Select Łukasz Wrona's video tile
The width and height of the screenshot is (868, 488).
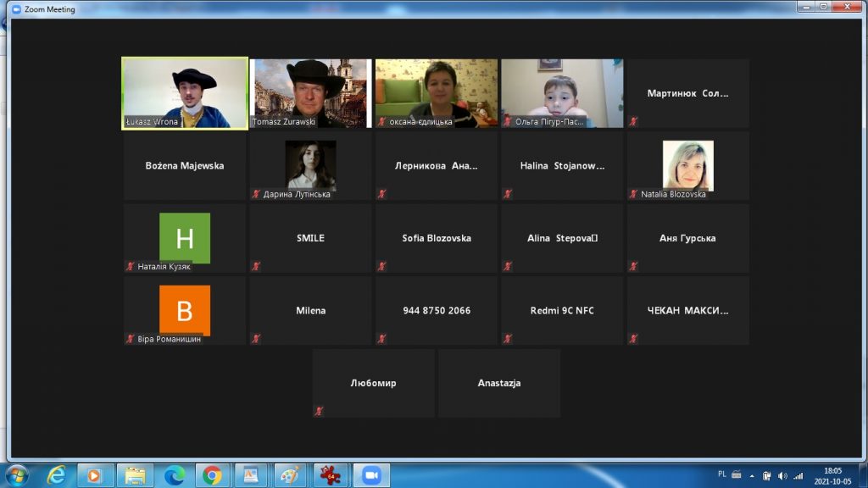pos(185,92)
